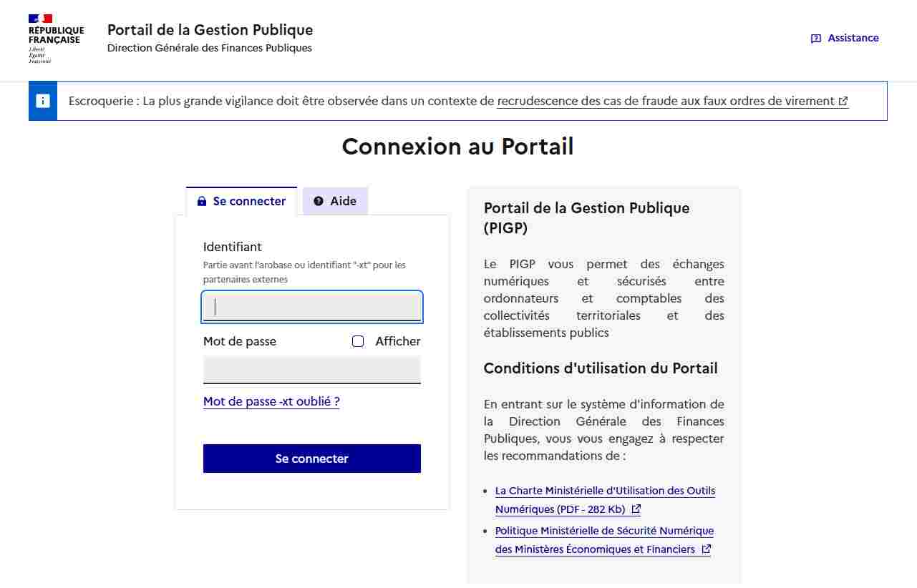The image size is (917, 588).
Task: Focus the Mot de passe input field
Action: (312, 370)
